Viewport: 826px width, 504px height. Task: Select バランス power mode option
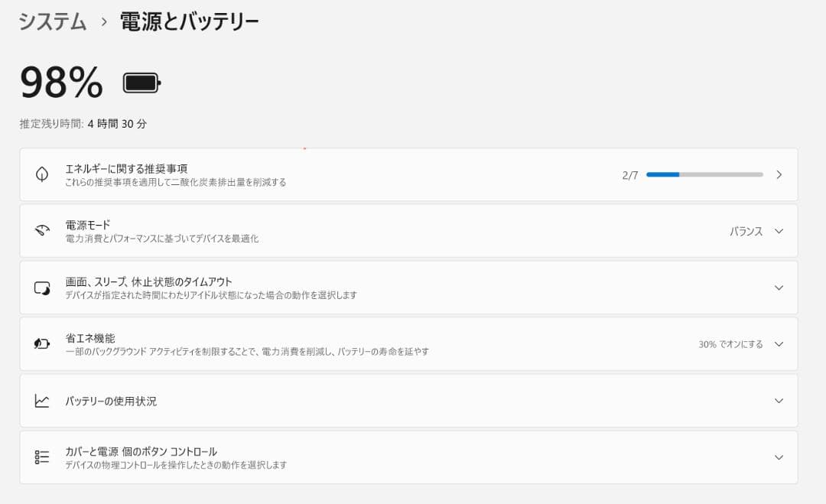click(x=745, y=230)
